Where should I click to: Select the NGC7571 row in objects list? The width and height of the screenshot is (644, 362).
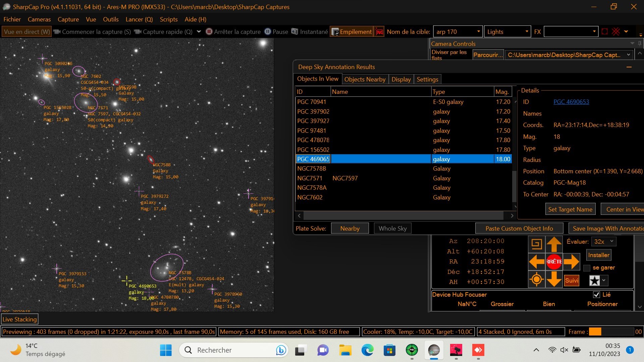tap(404, 178)
